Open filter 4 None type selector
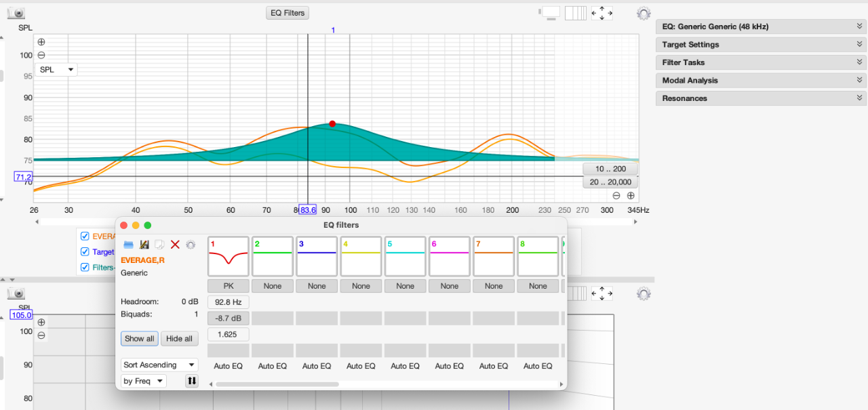Screen dimensions: 868x410 361,286
